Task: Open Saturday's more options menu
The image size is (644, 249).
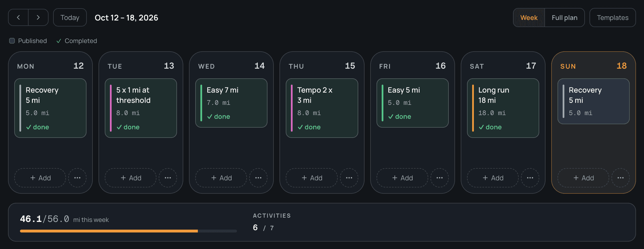Action: 530,178
